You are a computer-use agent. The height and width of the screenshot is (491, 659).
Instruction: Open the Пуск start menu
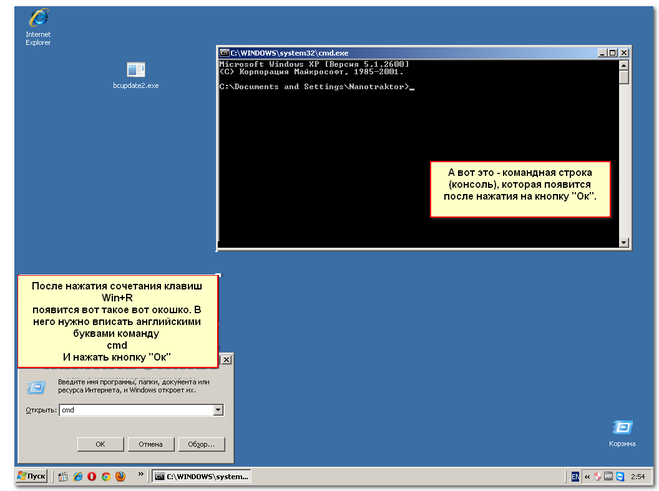click(30, 476)
